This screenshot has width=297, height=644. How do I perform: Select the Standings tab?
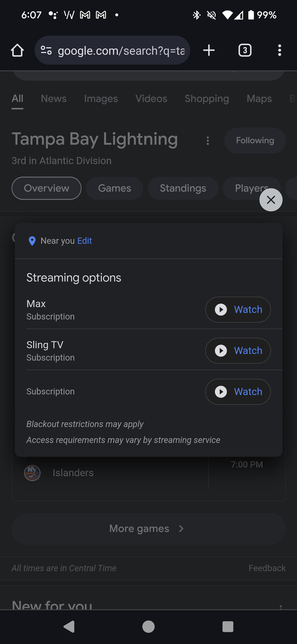[183, 188]
